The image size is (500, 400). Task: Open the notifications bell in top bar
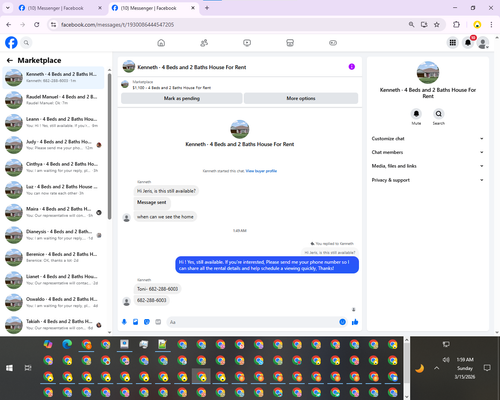pyautogui.click(x=468, y=43)
